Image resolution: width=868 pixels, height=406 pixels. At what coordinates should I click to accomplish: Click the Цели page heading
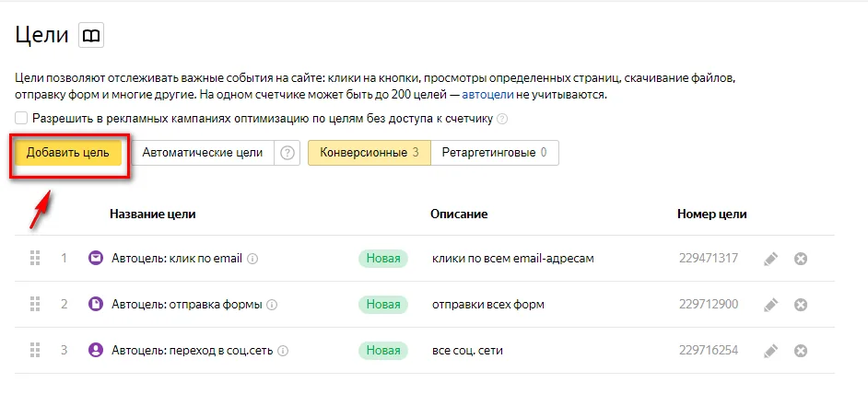tap(42, 35)
